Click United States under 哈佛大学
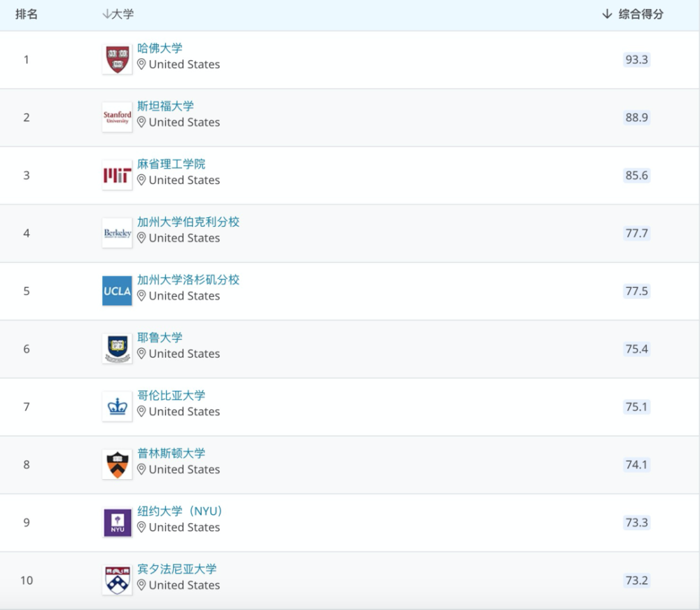The image size is (700, 610). point(184,64)
